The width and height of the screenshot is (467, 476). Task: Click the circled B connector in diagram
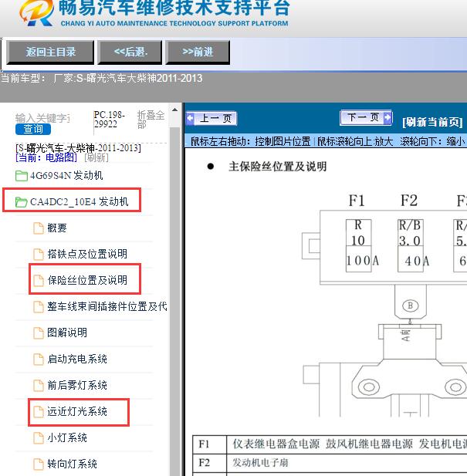coord(410,306)
